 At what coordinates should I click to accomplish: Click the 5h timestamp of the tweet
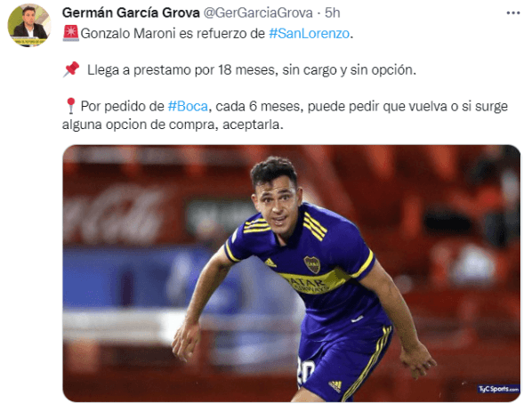point(332,12)
